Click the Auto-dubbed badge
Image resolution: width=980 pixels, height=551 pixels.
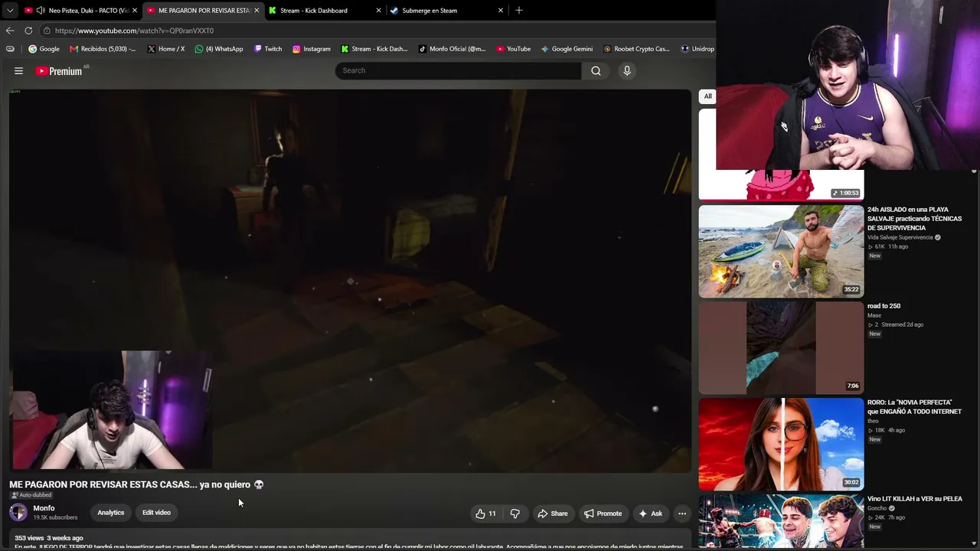pyautogui.click(x=31, y=495)
